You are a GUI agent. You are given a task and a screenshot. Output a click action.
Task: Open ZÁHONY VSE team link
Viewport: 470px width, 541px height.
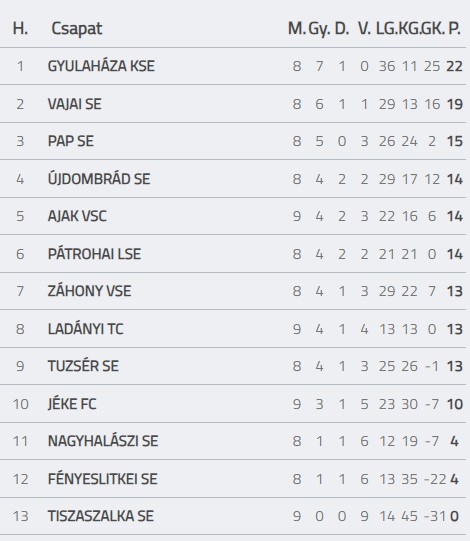point(89,291)
